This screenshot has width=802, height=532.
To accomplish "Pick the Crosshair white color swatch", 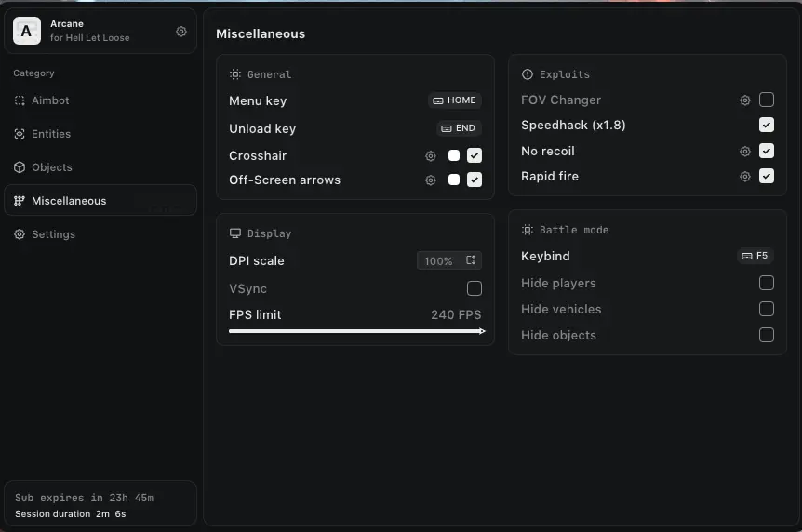I will point(454,156).
